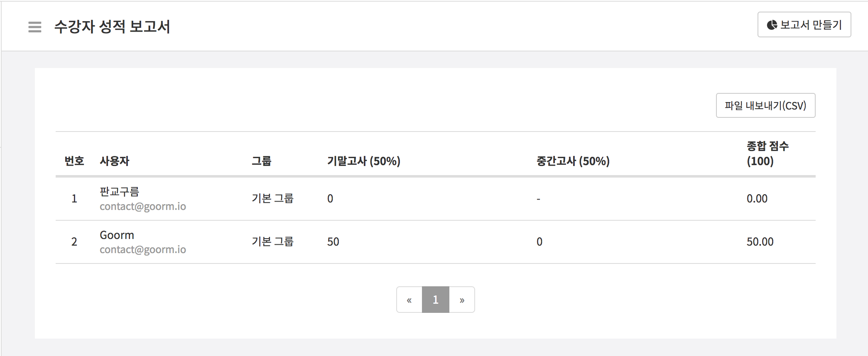Viewport: 868px width, 356px height.
Task: Click the 중간고사 (50%) column header
Action: coord(573,161)
